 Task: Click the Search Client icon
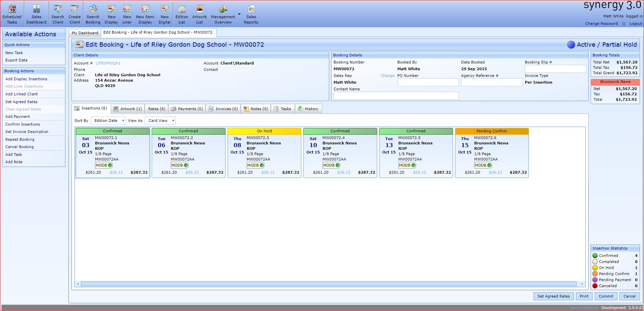pos(58,9)
